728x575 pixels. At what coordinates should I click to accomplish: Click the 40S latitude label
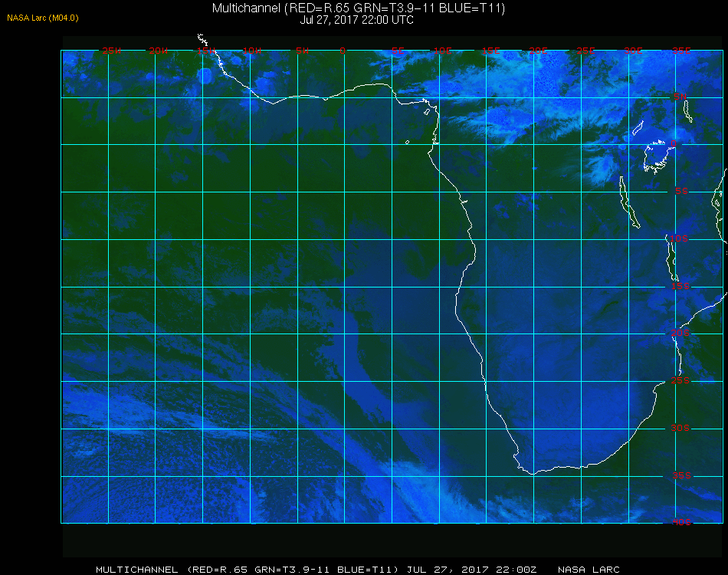[x=681, y=522]
